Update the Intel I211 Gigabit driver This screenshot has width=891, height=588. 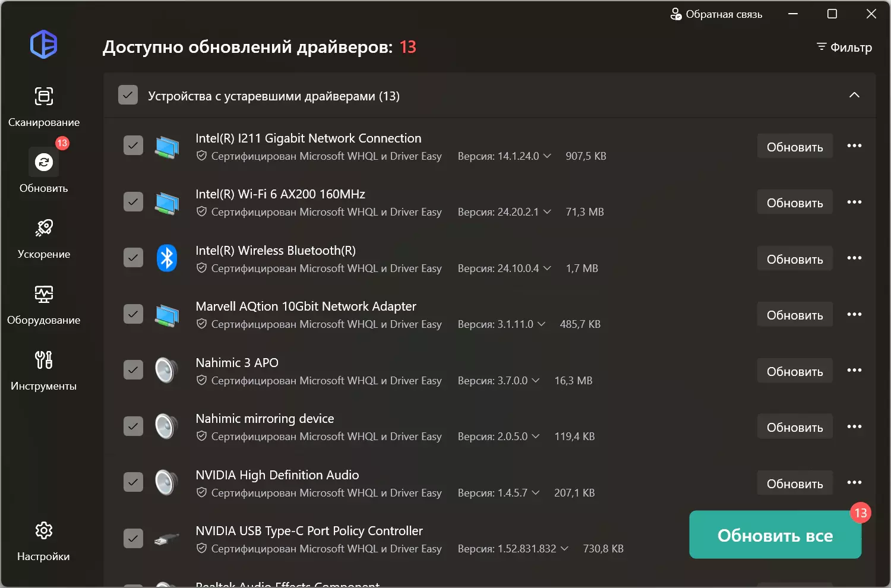pyautogui.click(x=795, y=147)
